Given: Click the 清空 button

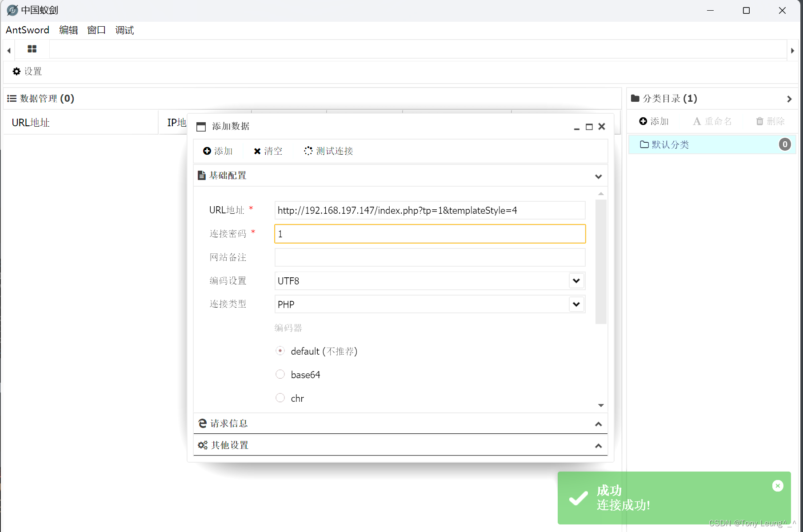Looking at the screenshot, I should click(268, 151).
